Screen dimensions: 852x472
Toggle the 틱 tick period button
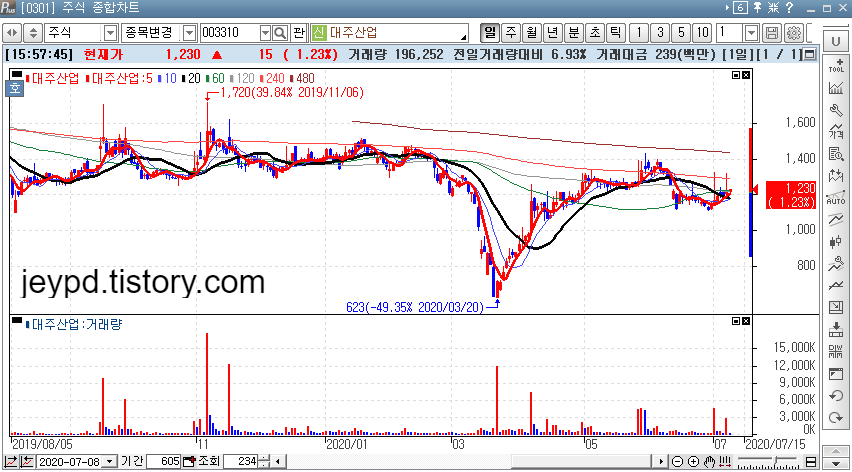616,33
